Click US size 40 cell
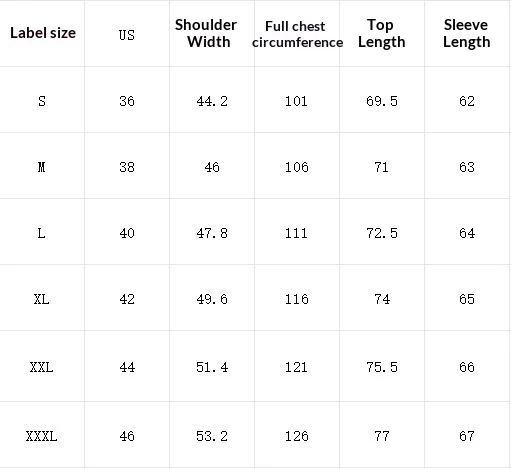This screenshot has height=469, width=511. point(127,233)
